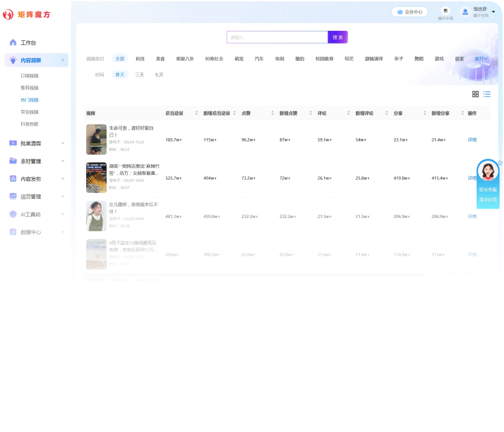
Task: Collapse the 内容洞察 sidebar section
Action: [x=63, y=60]
